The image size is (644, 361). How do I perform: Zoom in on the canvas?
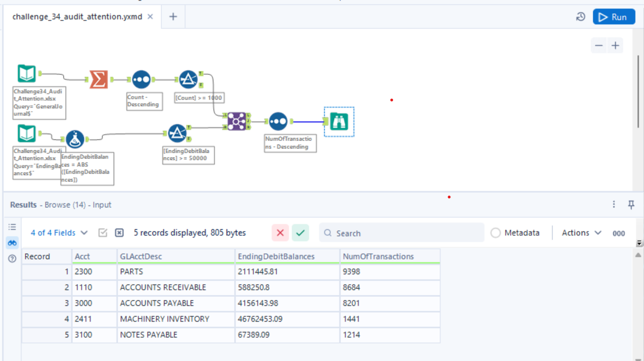pyautogui.click(x=615, y=46)
